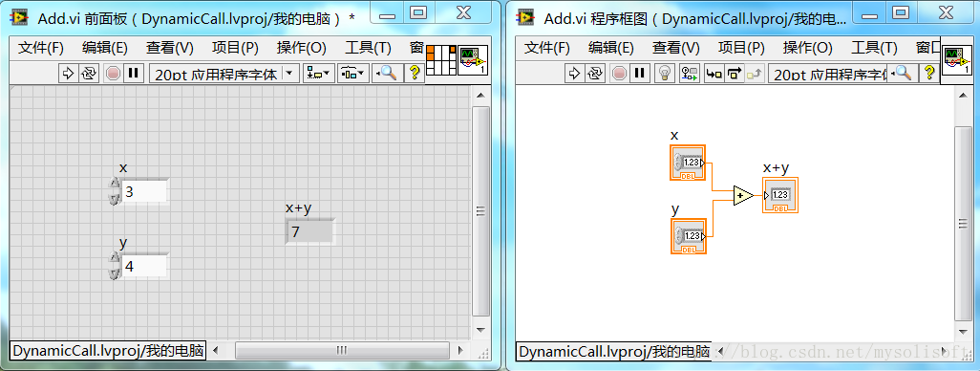This screenshot has width=980, height=371.
Task: Click Step Out button in block diagram
Action: (x=755, y=74)
